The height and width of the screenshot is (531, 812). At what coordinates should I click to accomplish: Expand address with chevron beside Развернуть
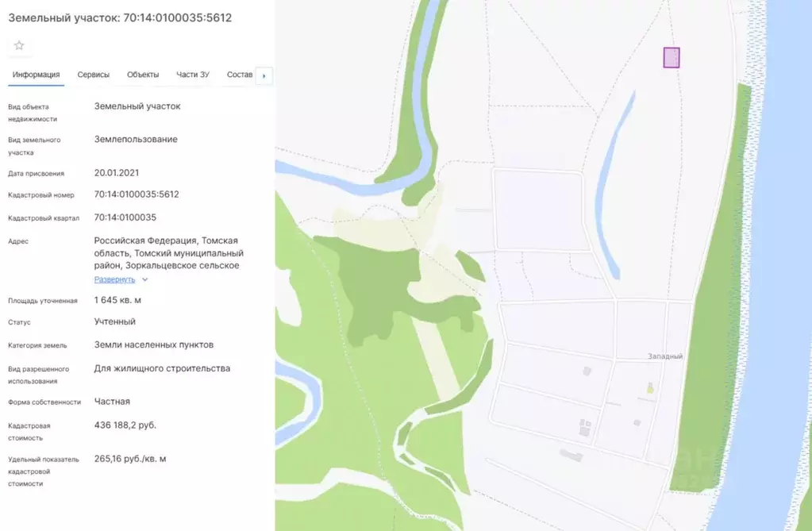(x=145, y=279)
